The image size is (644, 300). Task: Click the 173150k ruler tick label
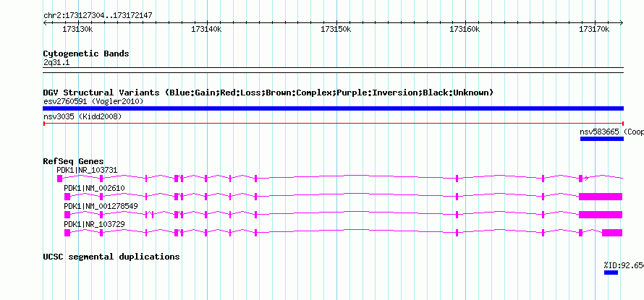pyautogui.click(x=336, y=29)
